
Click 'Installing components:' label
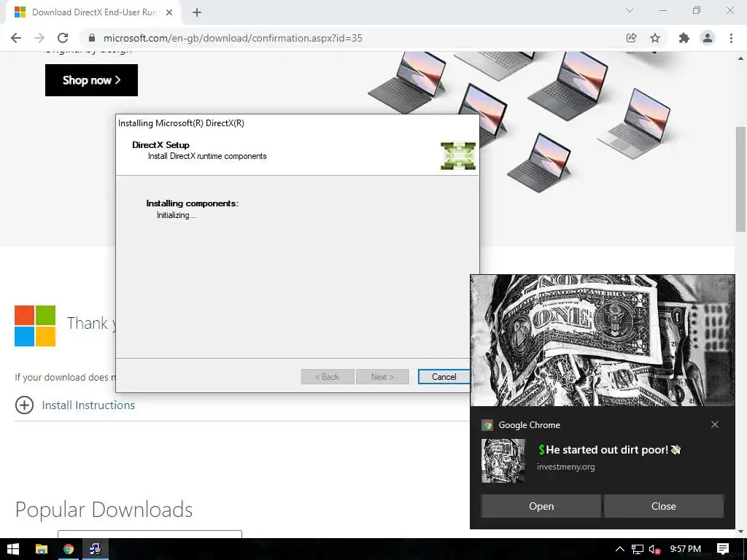[192, 203]
